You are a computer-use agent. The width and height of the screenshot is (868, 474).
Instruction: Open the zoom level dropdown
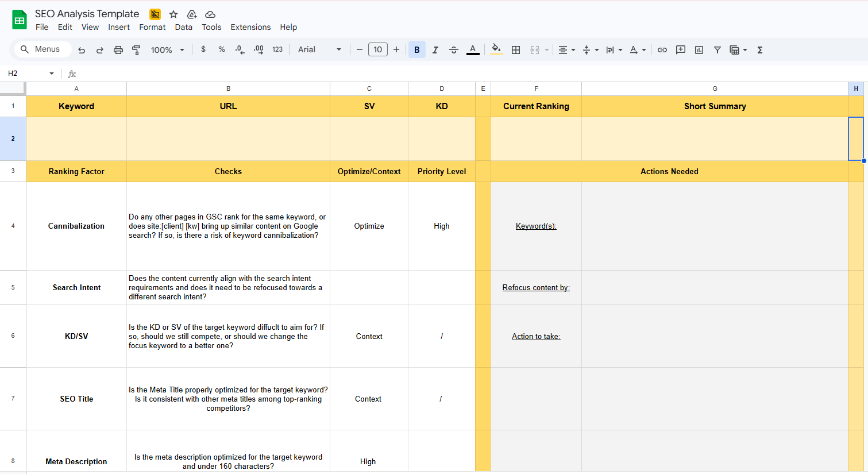tap(168, 50)
